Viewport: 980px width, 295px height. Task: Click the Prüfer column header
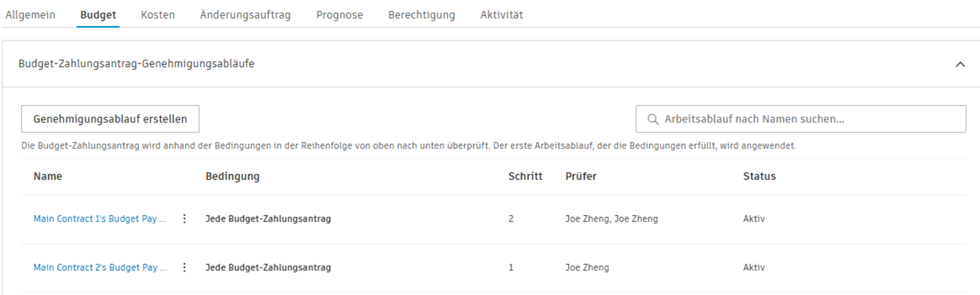coord(580,176)
